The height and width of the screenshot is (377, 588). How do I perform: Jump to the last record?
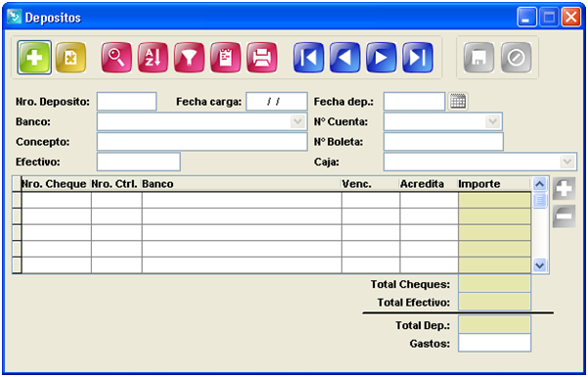pos(418,58)
